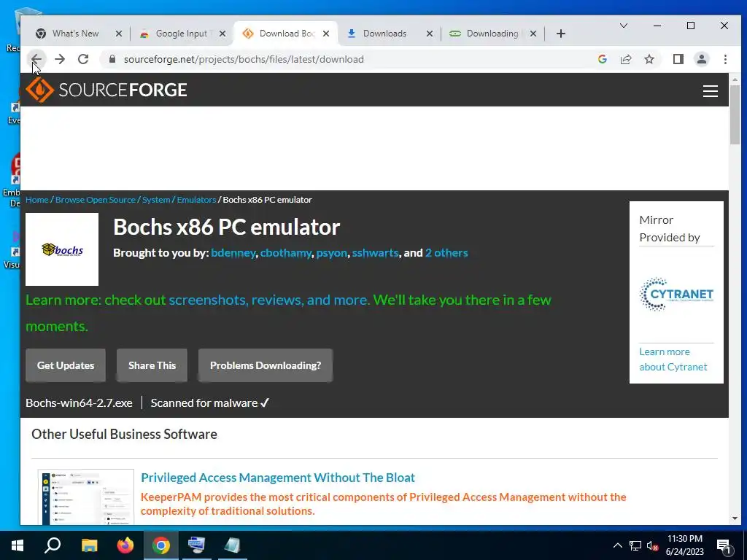The width and height of the screenshot is (747, 560).
Task: Open the Chrome profile avatar menu
Action: (702, 59)
